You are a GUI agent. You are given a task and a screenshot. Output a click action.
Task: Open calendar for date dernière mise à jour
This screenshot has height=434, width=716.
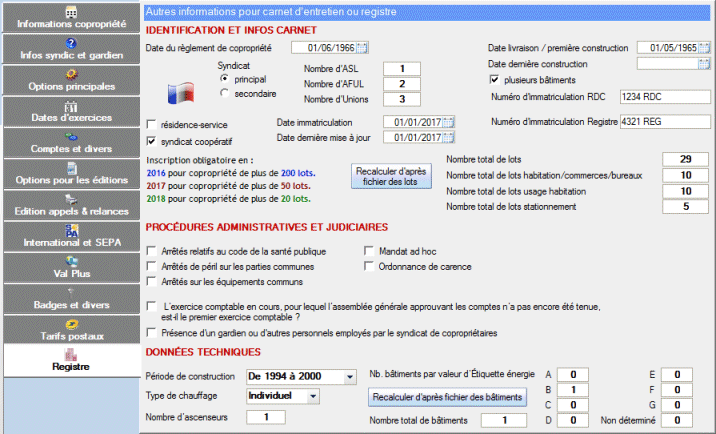tap(448, 138)
